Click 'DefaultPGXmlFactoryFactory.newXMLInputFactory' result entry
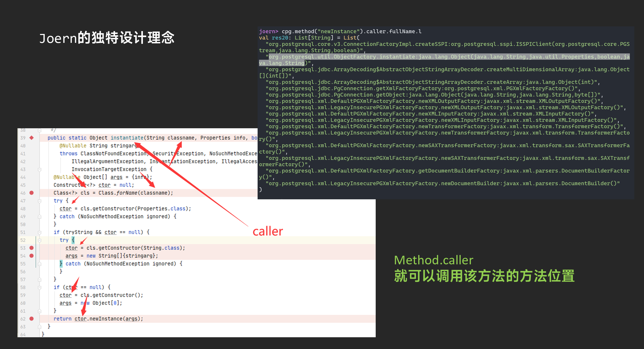 click(x=431, y=114)
